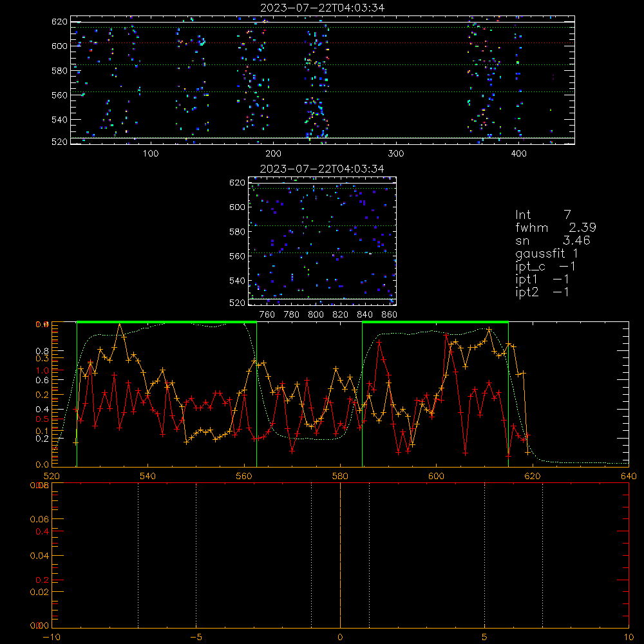This screenshot has height=644, width=644.
Task: Click x-axis label "760" on middle plot
Action: point(267,315)
